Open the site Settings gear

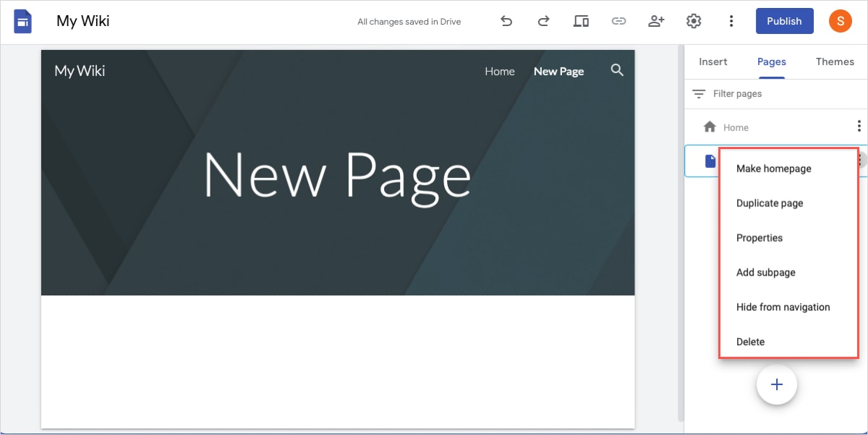[x=694, y=21]
